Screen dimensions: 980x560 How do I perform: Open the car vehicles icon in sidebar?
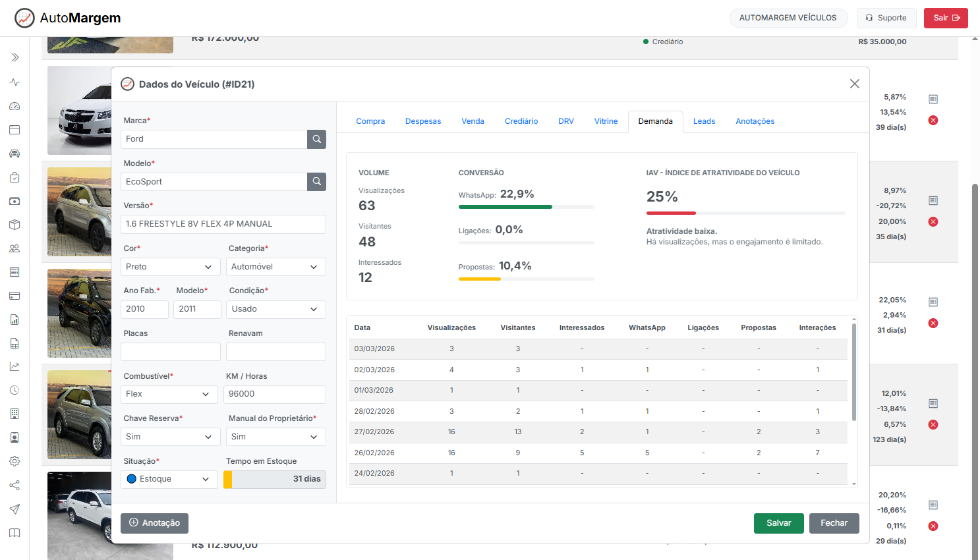[x=14, y=154]
